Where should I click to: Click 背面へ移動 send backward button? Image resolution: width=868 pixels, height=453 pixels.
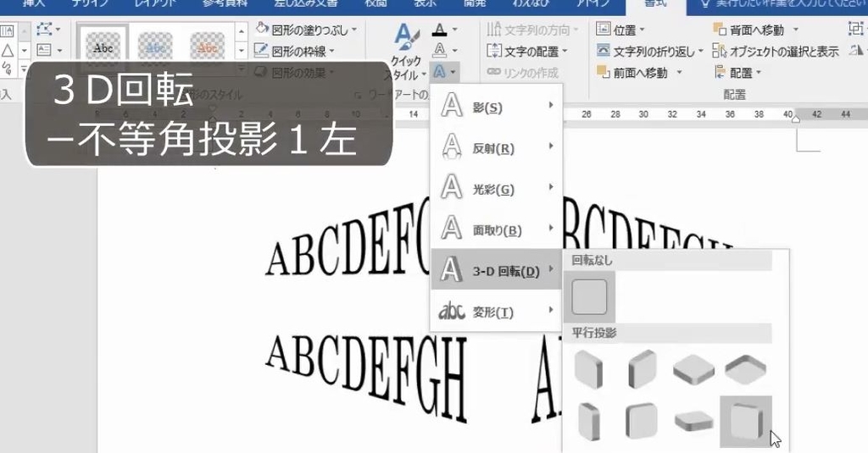pyautogui.click(x=748, y=30)
